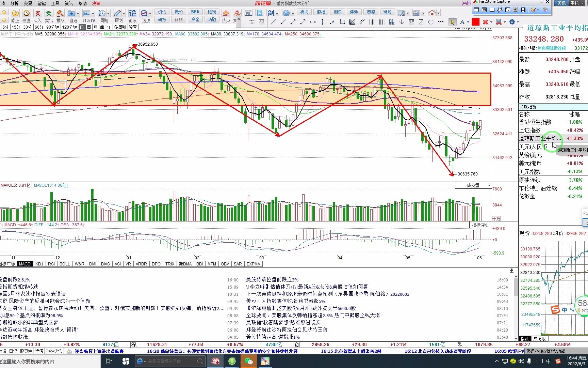Switch chart to 15分 period
The height and width of the screenshot is (368, 588).
[x=16, y=27]
